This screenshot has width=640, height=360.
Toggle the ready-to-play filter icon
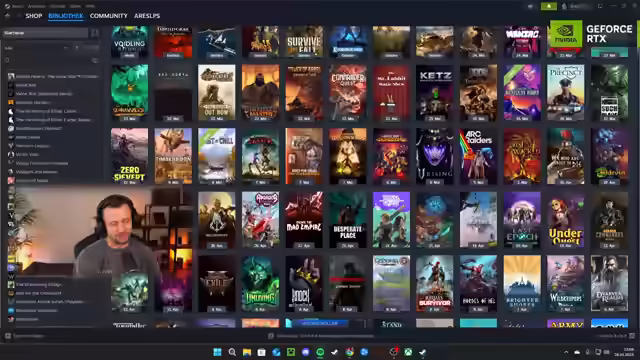coord(77,48)
